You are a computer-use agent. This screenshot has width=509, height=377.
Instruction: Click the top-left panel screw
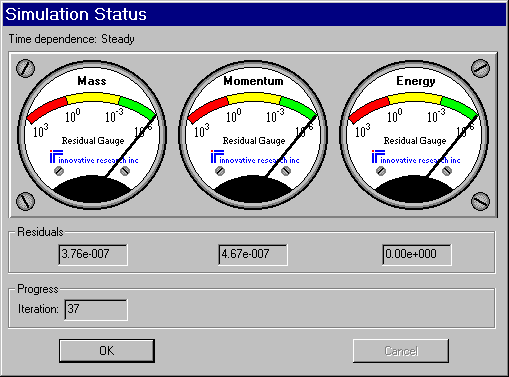25,68
